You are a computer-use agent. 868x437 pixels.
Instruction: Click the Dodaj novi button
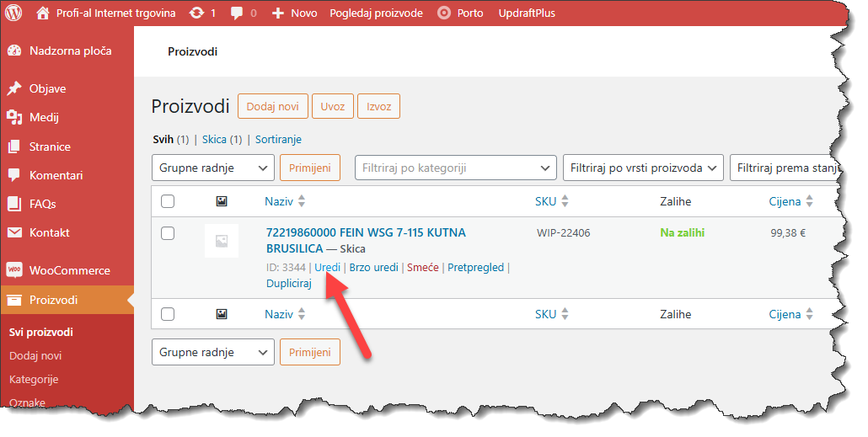(x=272, y=107)
